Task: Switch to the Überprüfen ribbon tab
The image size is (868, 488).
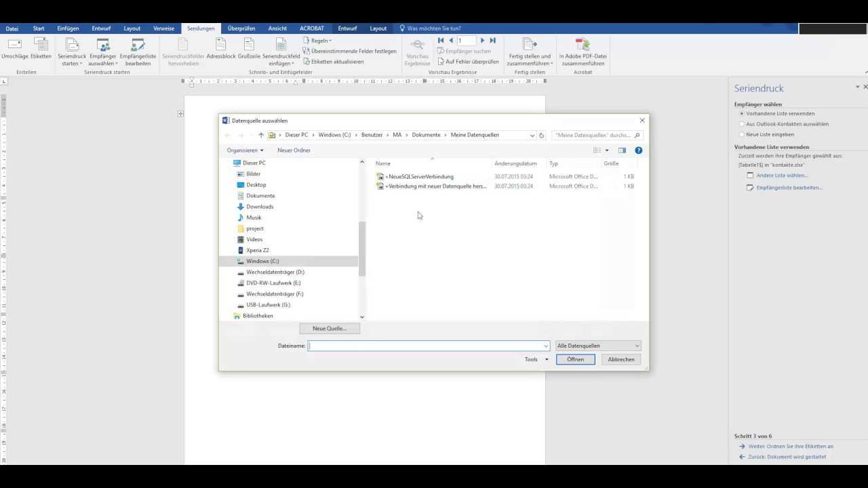Action: (x=241, y=28)
